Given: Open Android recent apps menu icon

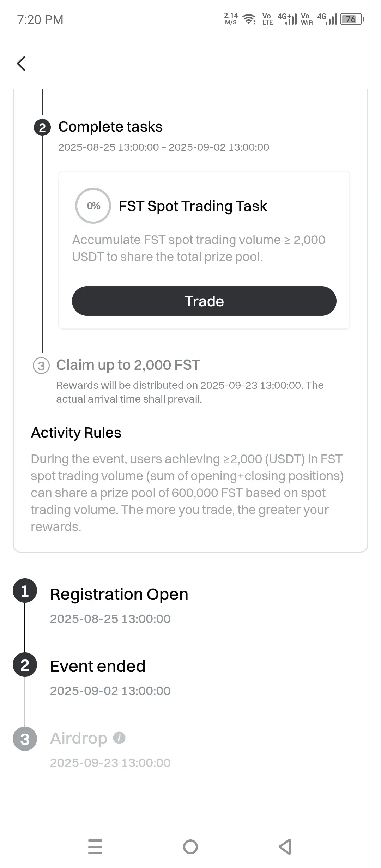Looking at the screenshot, I should pos(95,847).
